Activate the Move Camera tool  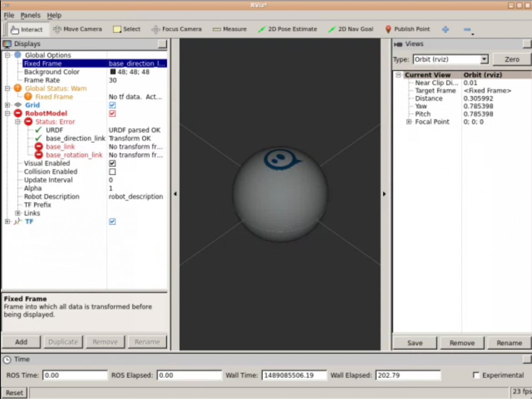(78, 29)
